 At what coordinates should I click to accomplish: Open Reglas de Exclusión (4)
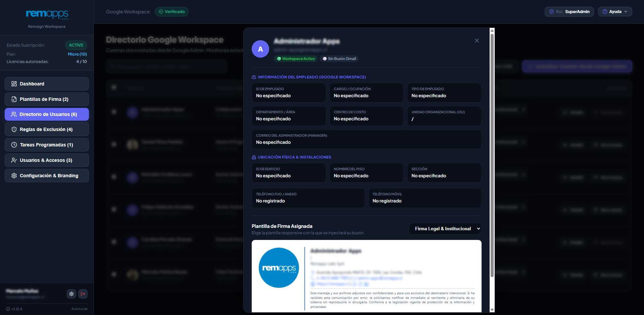point(47,129)
